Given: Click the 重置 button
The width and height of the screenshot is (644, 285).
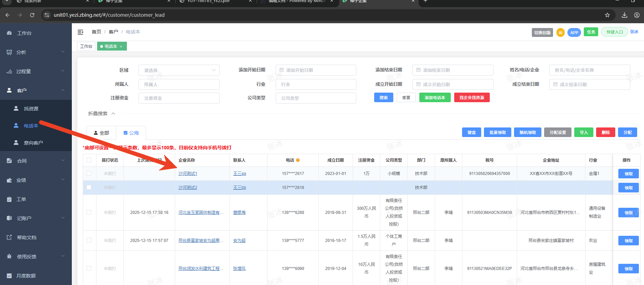Looking at the screenshot, I should (406, 97).
